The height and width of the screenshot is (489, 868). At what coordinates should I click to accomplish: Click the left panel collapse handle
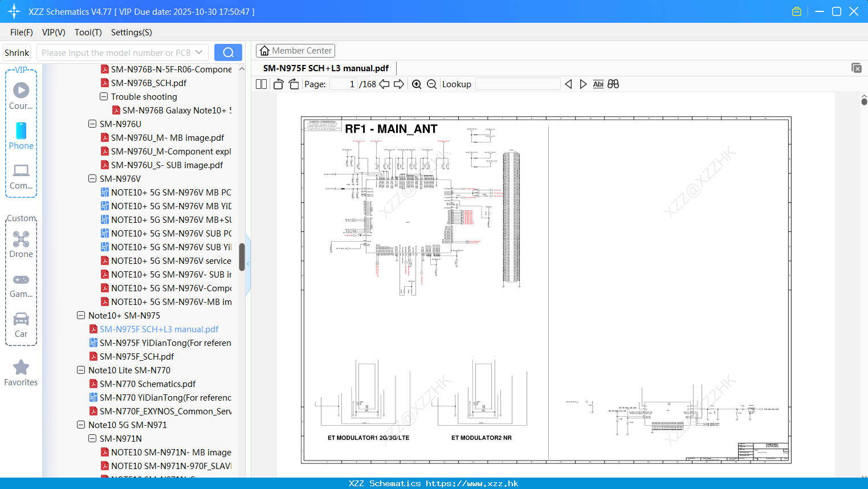point(248,264)
